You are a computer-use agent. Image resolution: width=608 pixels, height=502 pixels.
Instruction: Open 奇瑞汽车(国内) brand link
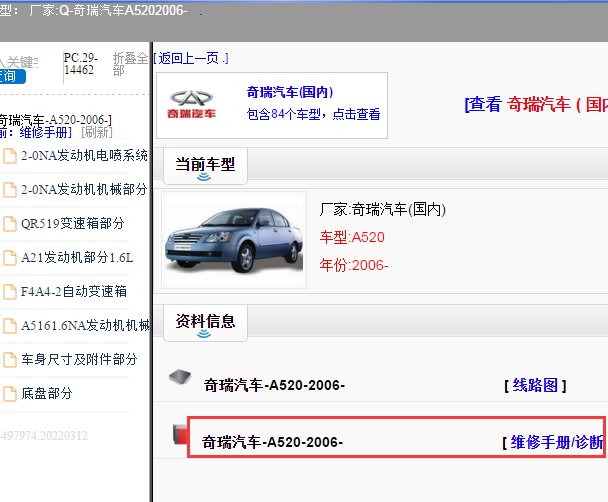click(x=290, y=92)
